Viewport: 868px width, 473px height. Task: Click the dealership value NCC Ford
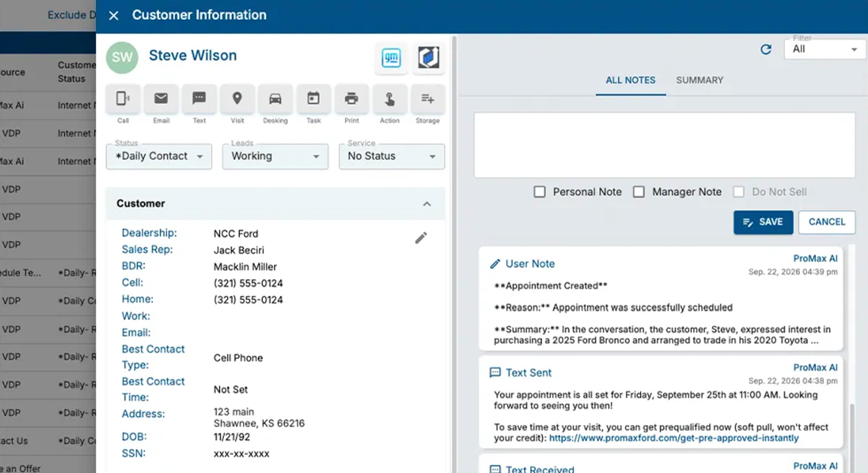pos(236,234)
